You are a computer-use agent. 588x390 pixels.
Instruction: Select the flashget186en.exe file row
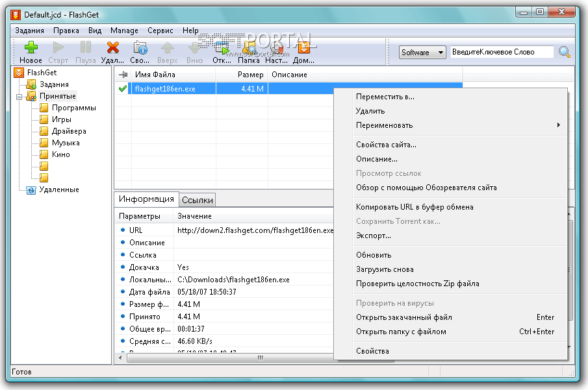(288, 89)
